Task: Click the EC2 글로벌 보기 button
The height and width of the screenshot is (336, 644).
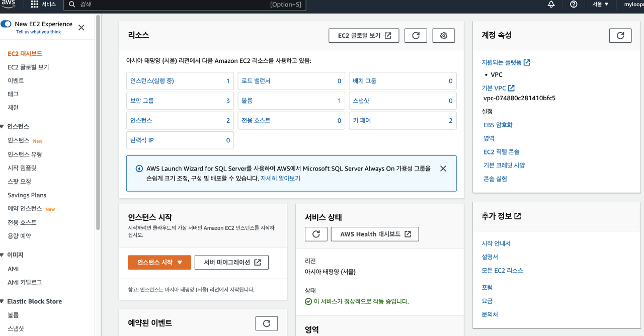Action: pos(364,36)
